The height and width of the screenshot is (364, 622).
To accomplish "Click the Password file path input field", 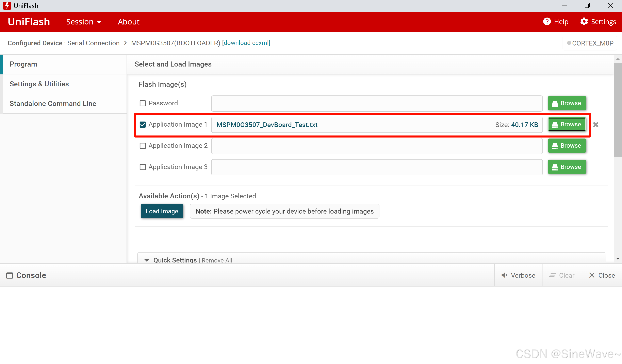I will point(377,104).
